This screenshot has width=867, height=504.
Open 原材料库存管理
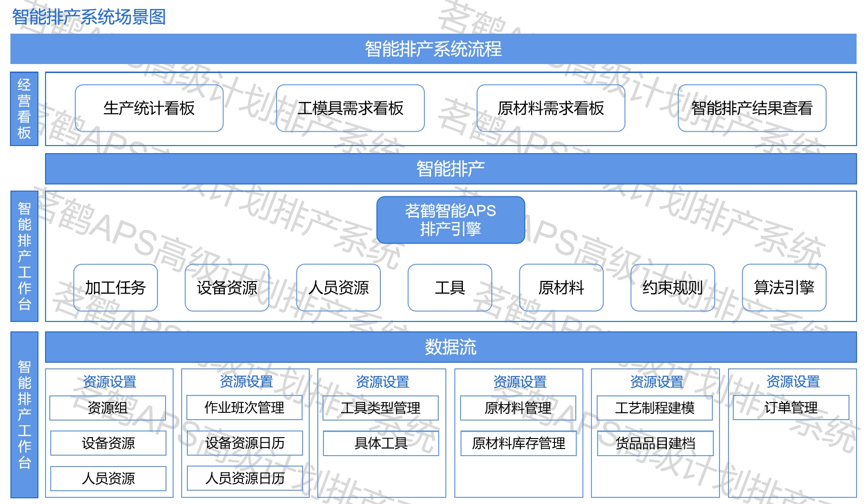click(x=518, y=443)
